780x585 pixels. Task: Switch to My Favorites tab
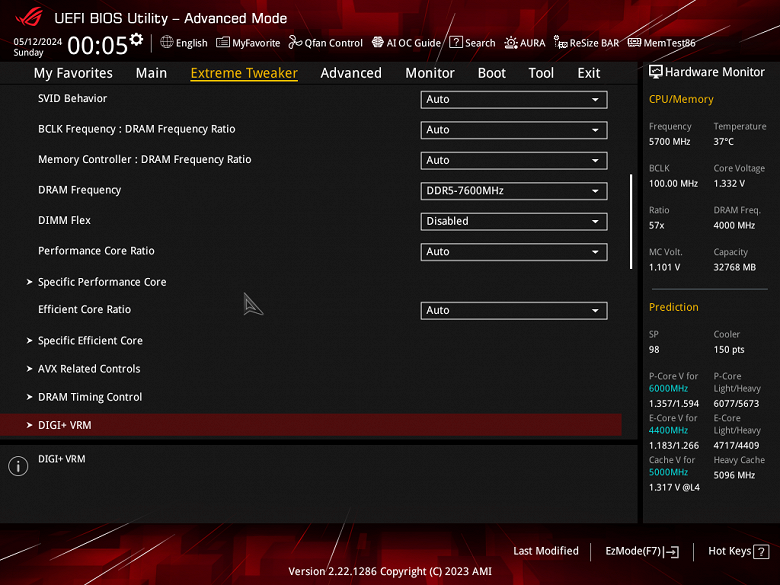pos(73,73)
